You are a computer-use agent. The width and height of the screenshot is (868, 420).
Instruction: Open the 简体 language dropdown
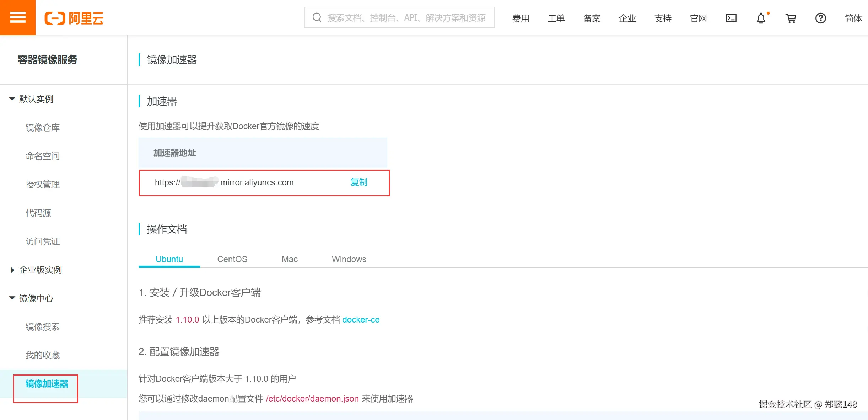(x=853, y=18)
